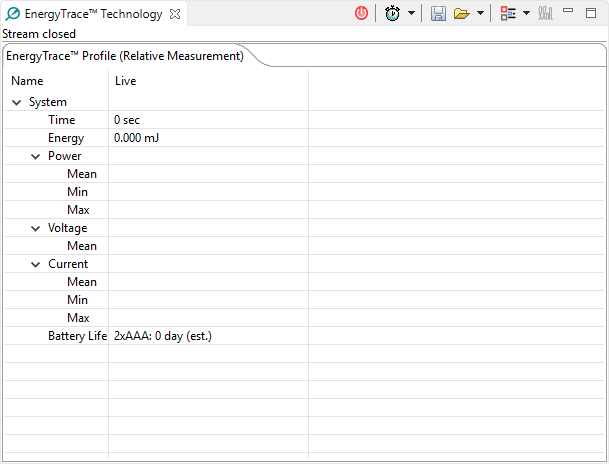Collapse the System tree node
This screenshot has height=464, width=609.
(x=16, y=103)
